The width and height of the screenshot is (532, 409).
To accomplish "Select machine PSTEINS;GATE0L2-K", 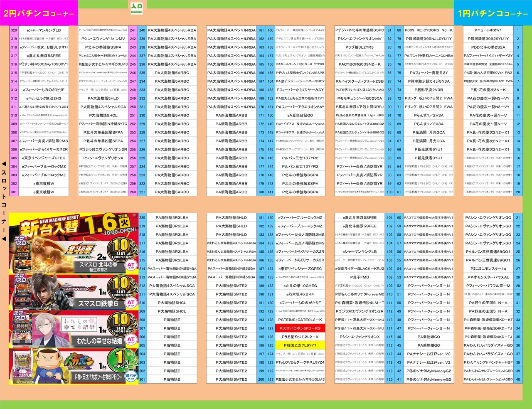I will coord(300,320).
